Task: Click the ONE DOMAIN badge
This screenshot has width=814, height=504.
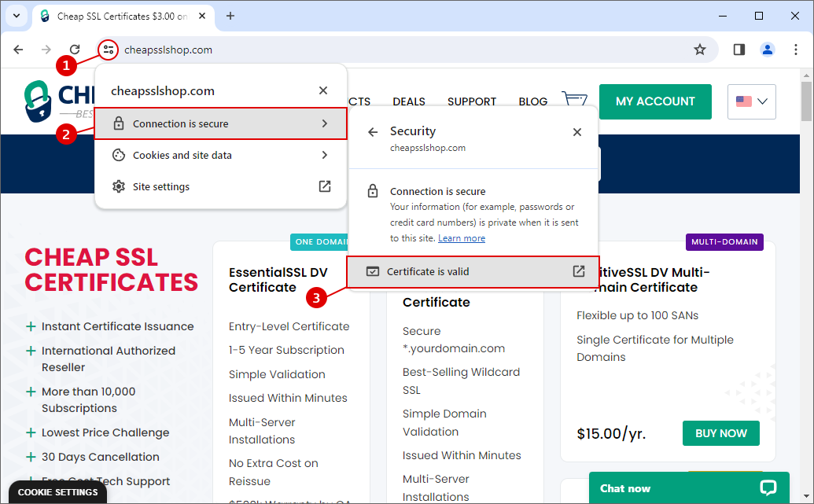Action: tap(319, 242)
